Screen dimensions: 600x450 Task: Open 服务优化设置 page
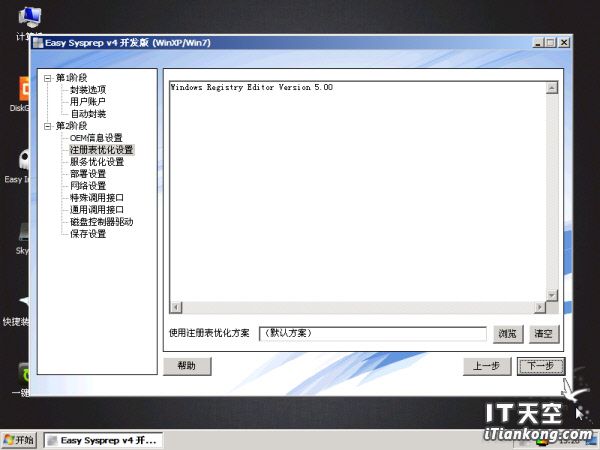[x=97, y=162]
